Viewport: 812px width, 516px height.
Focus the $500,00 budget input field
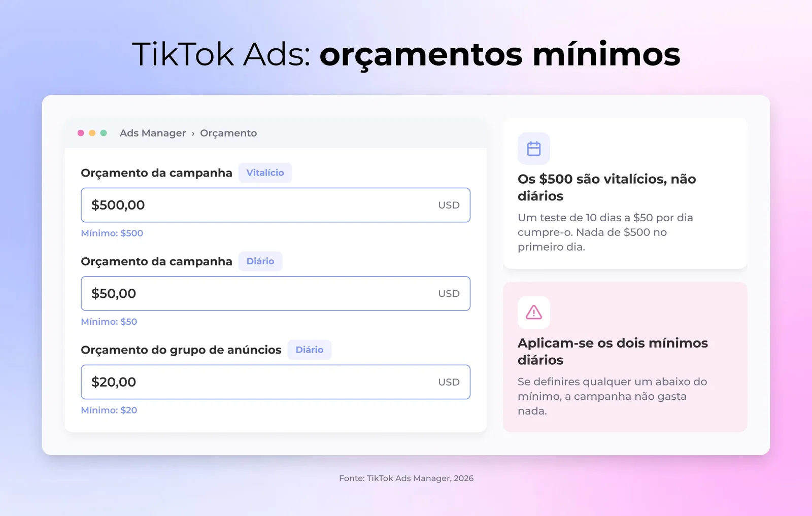point(276,205)
